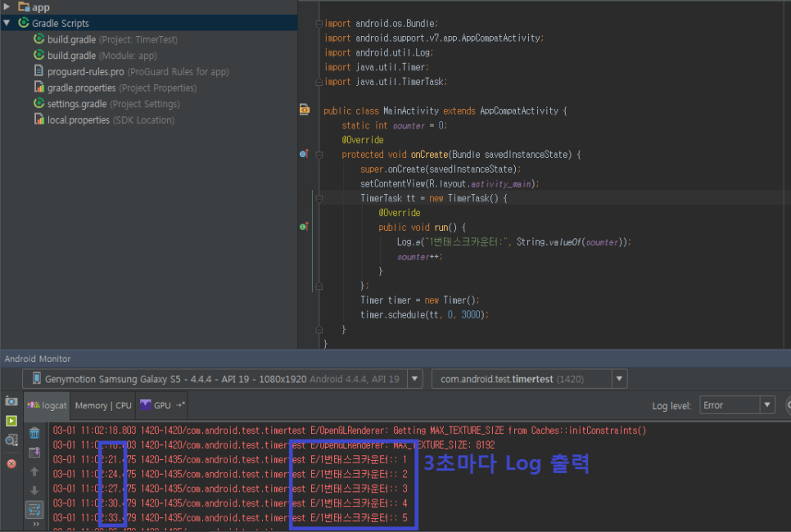The width and height of the screenshot is (791, 532).
Task: Collapse the Gradle Scripts tree node
Action: [7, 23]
